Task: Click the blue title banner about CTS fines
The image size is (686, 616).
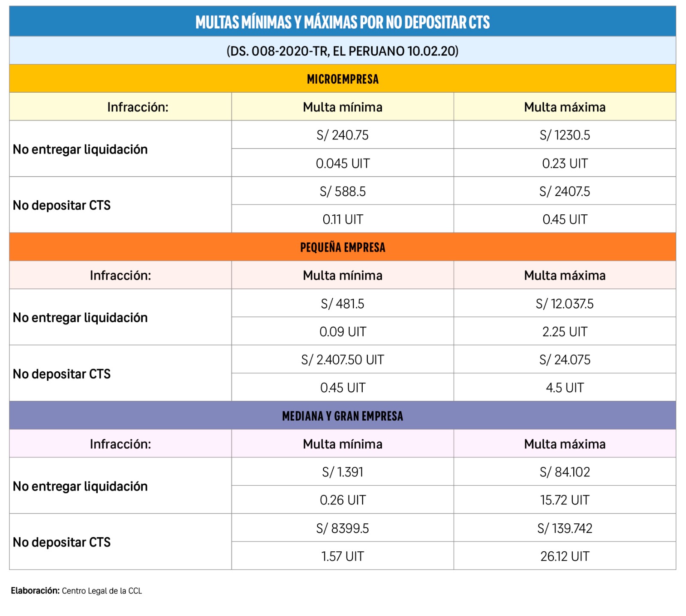Action: point(343,22)
